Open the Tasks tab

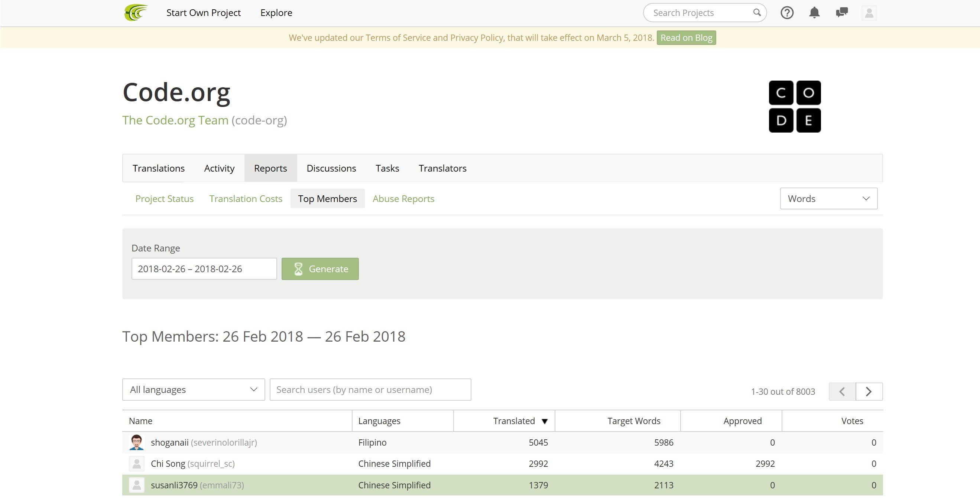tap(387, 168)
